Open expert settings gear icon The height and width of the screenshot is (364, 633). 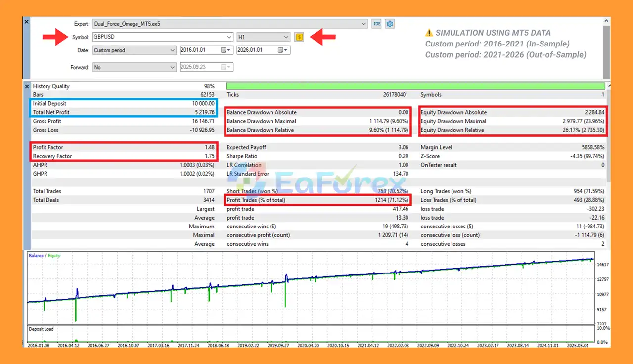(390, 24)
